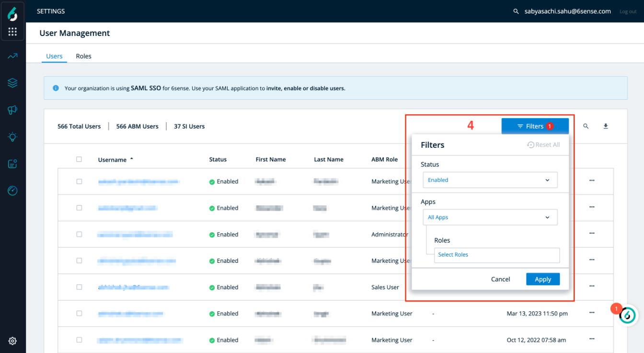Screen dimensions: 644x353
Task: Click the Reset All filters link
Action: coord(543,145)
